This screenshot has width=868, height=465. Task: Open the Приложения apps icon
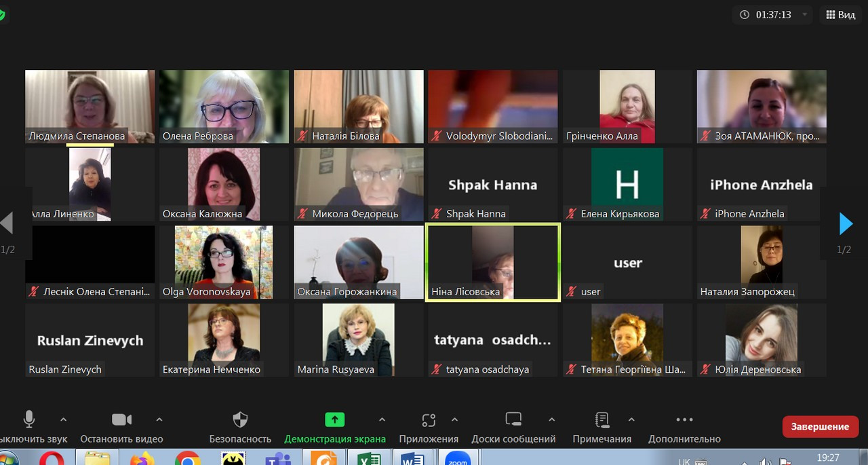click(x=429, y=420)
